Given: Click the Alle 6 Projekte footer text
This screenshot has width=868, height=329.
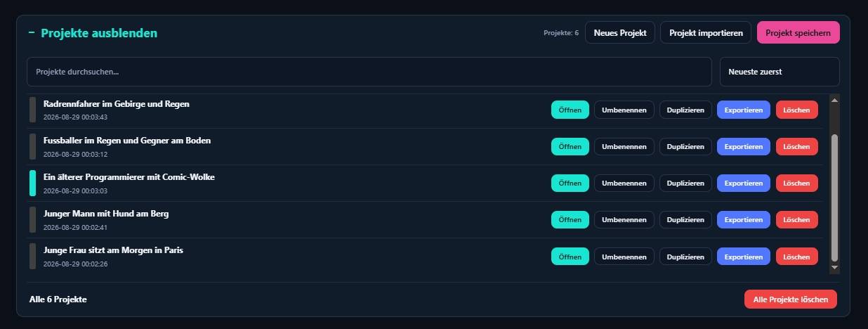Looking at the screenshot, I should coord(58,299).
